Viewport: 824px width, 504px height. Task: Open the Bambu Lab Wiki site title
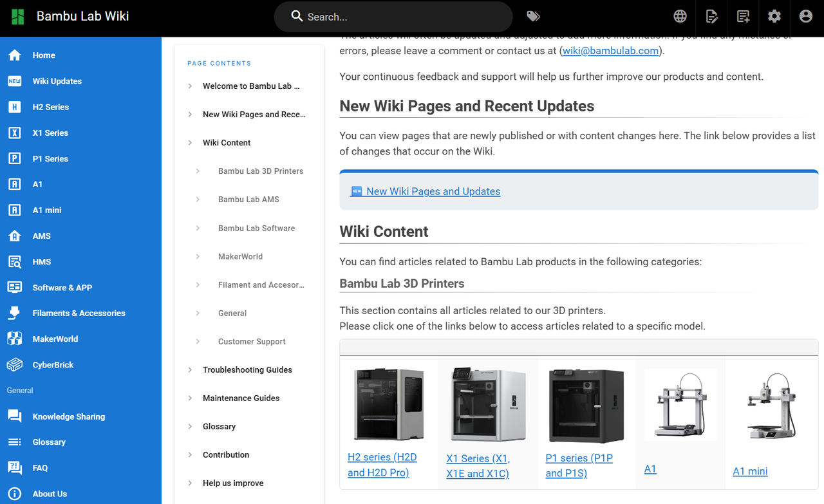pos(83,16)
